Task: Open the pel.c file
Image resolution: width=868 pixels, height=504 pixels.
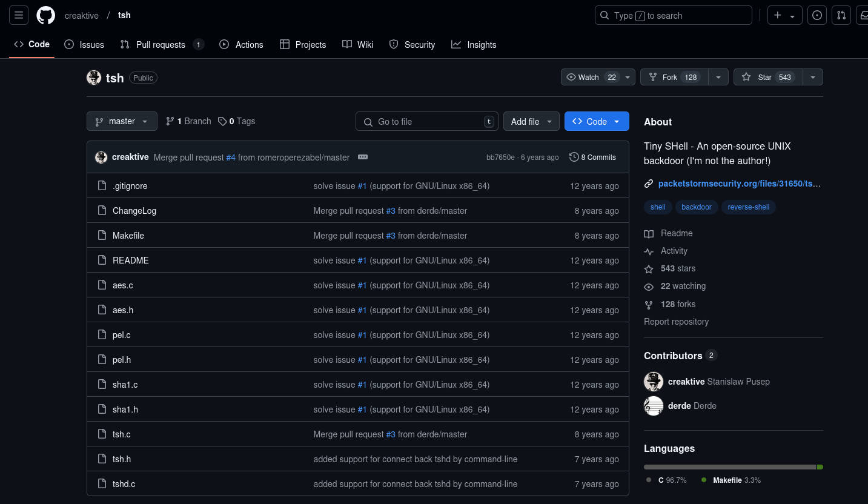Action: coord(122,335)
